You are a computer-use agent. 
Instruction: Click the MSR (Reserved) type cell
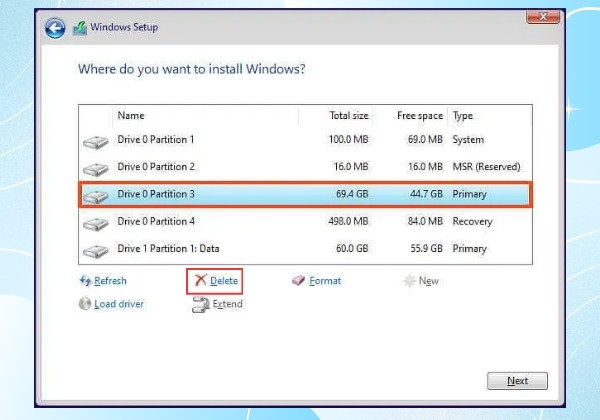[x=486, y=167]
